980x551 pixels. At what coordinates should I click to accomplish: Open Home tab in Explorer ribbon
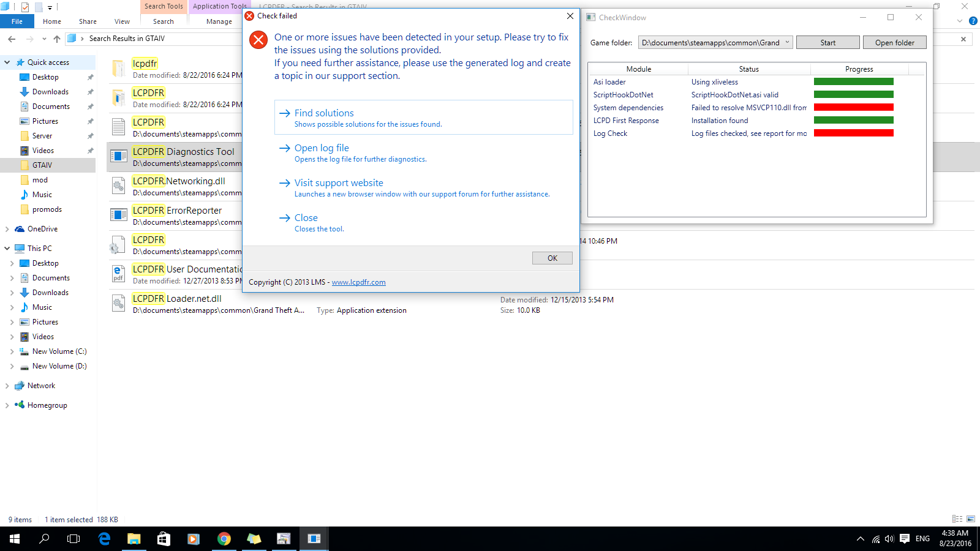pos(52,21)
